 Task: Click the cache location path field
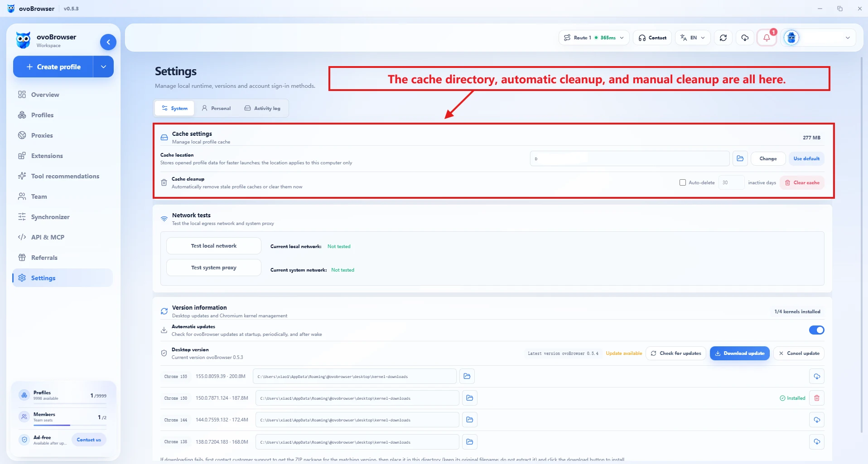point(630,158)
